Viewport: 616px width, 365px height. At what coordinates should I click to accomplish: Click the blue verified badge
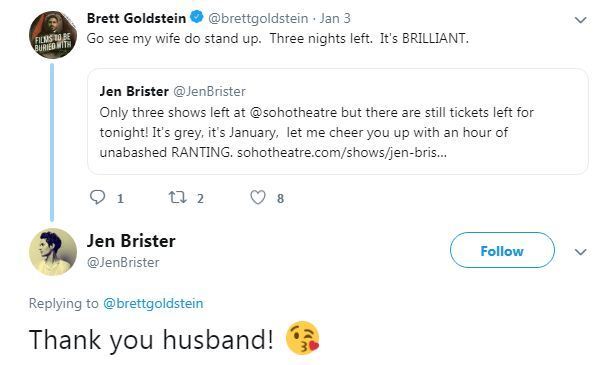coord(196,17)
